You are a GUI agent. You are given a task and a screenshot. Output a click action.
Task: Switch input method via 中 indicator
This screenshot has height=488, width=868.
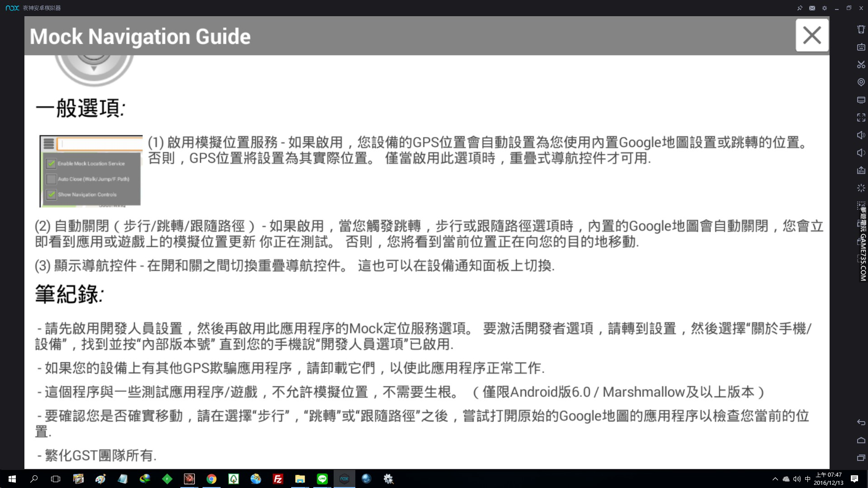pos(807,479)
